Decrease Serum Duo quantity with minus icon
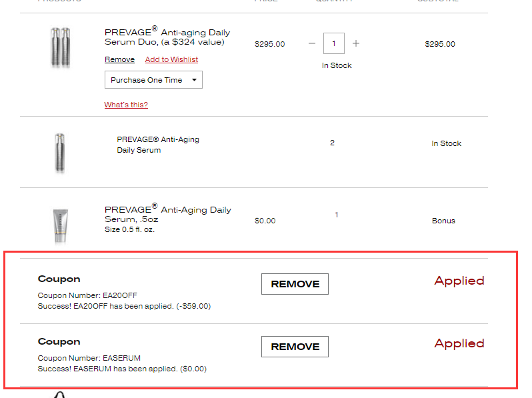 (x=312, y=43)
